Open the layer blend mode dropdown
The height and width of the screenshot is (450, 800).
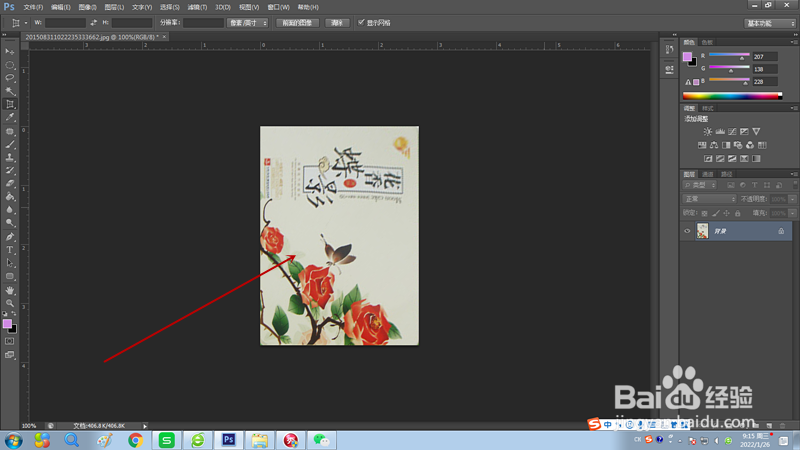pyautogui.click(x=710, y=199)
